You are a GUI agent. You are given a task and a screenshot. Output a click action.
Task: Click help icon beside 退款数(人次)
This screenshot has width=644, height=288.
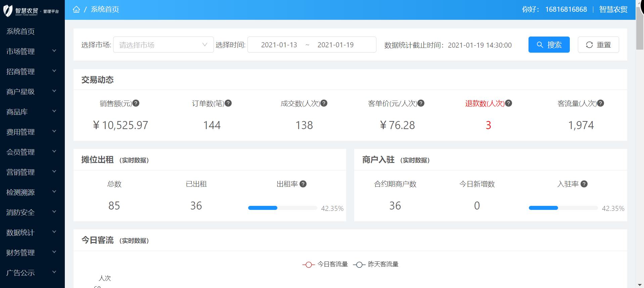pos(509,103)
